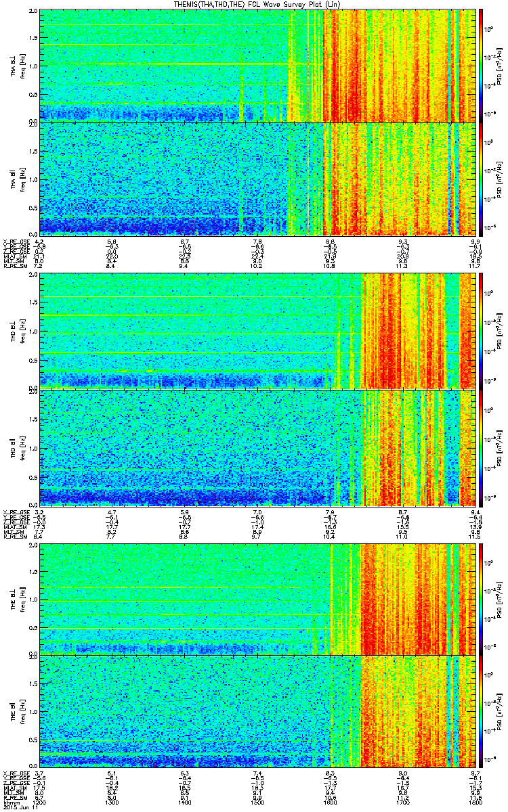Click the 1300 time tick label
508x812 pixels.
click(112, 803)
